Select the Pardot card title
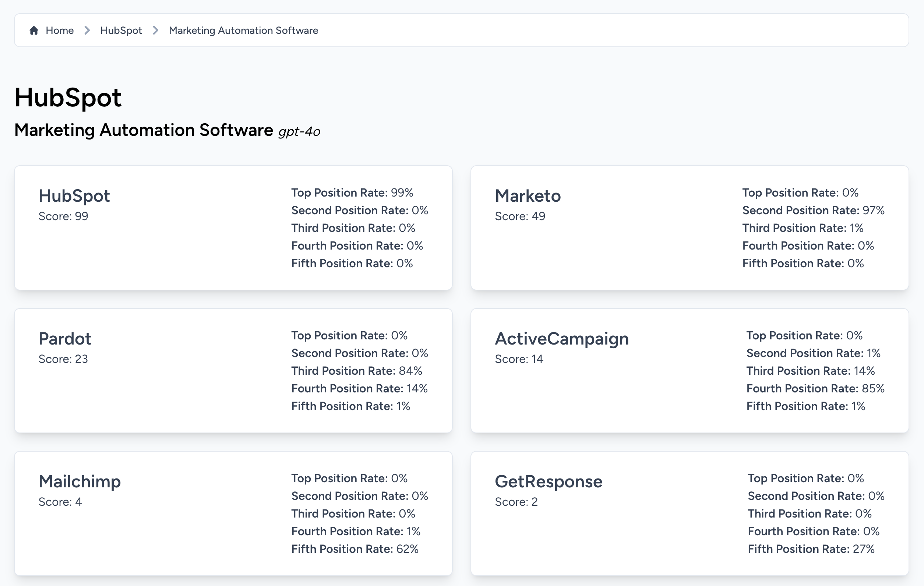The image size is (924, 586). pyautogui.click(x=65, y=339)
